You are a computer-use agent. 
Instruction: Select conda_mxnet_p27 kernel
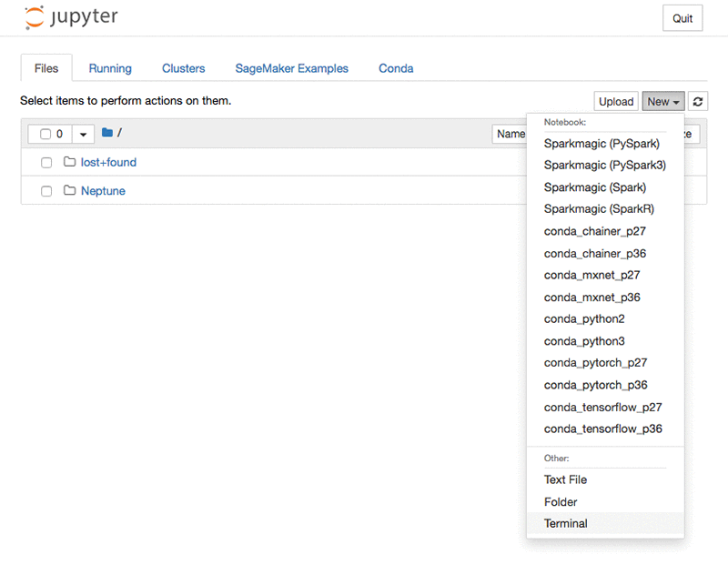click(605, 276)
